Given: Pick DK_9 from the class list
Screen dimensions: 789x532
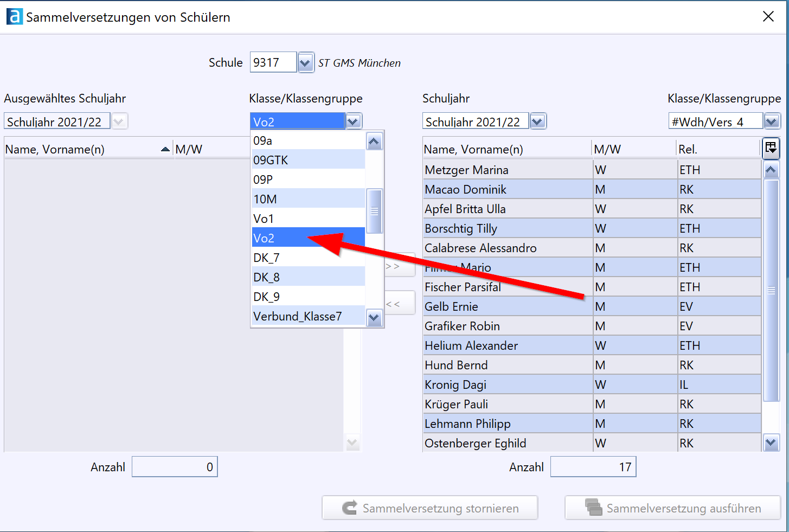Looking at the screenshot, I should [x=308, y=297].
